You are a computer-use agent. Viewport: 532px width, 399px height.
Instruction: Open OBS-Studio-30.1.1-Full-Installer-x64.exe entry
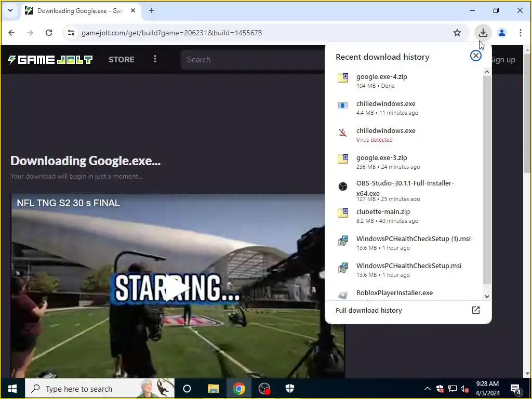tap(404, 190)
